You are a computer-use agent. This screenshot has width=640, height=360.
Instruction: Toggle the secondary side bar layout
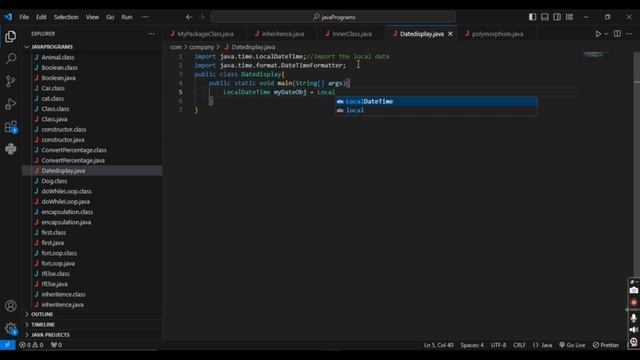coord(557,17)
